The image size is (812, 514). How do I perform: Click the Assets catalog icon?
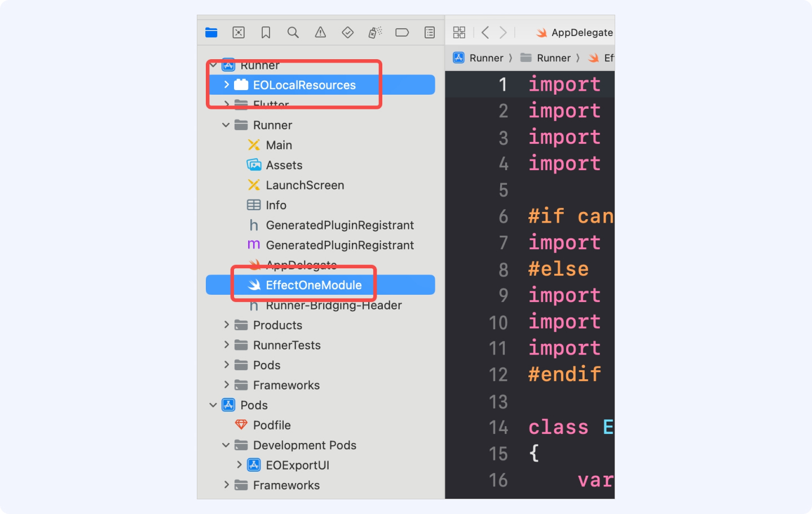coord(254,165)
